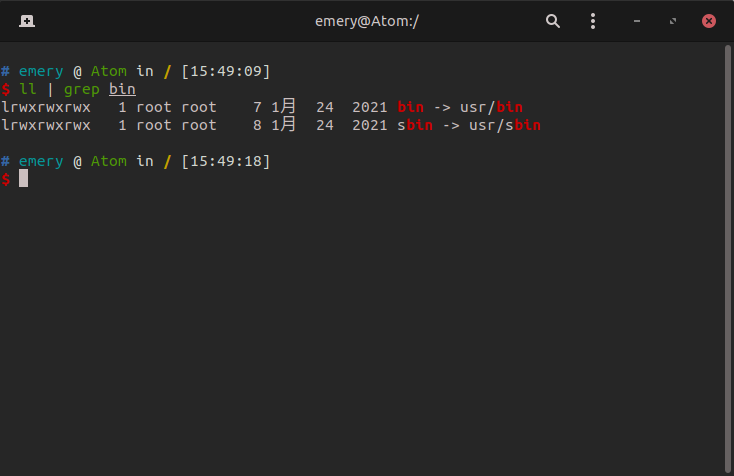Minimize the terminal window

coord(637,21)
